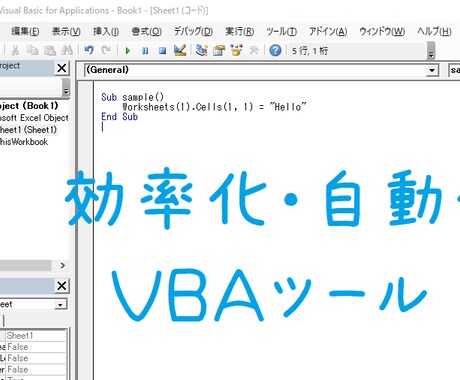Open the 表示(V) menu
Viewport: 460px width, 380px height.
[66, 32]
